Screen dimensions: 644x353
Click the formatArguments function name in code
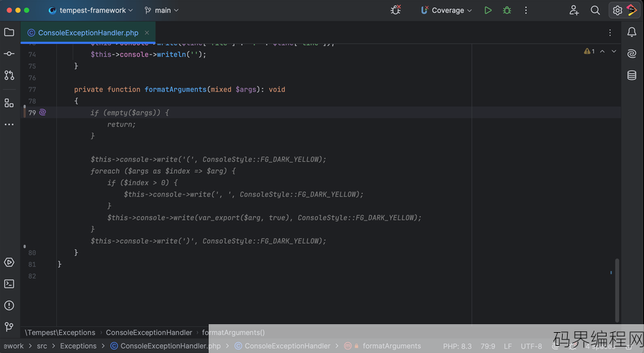coord(176,89)
